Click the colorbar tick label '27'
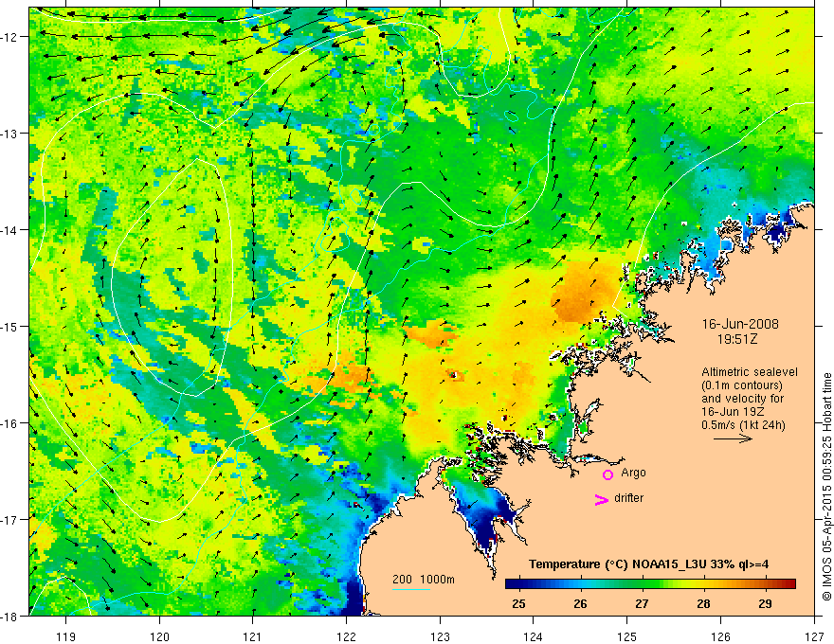Viewport: 834px width, 644px height. coord(643,603)
